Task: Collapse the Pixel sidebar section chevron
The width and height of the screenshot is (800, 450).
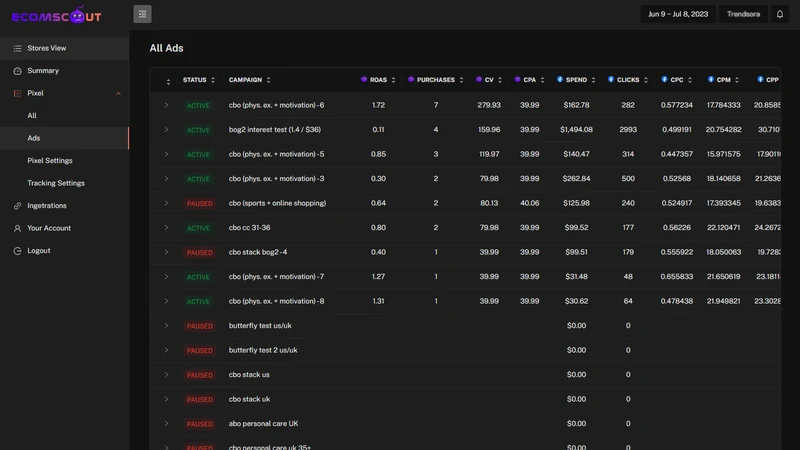Action: [118, 93]
